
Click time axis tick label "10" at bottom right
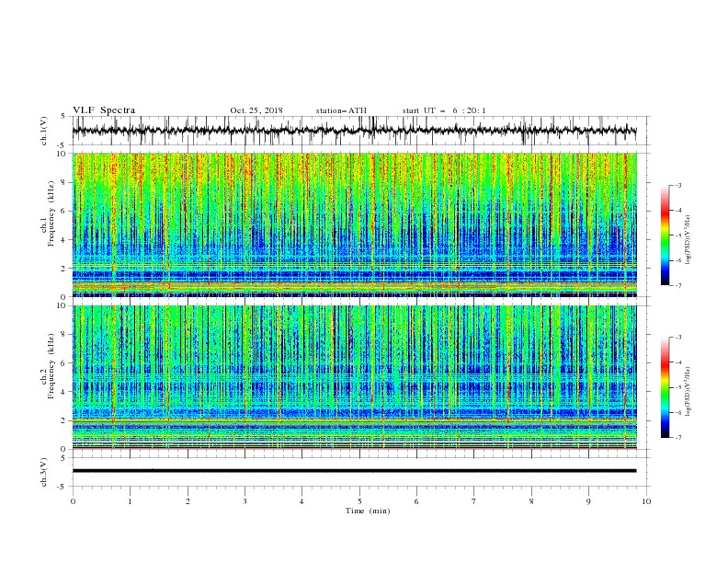[x=646, y=501]
